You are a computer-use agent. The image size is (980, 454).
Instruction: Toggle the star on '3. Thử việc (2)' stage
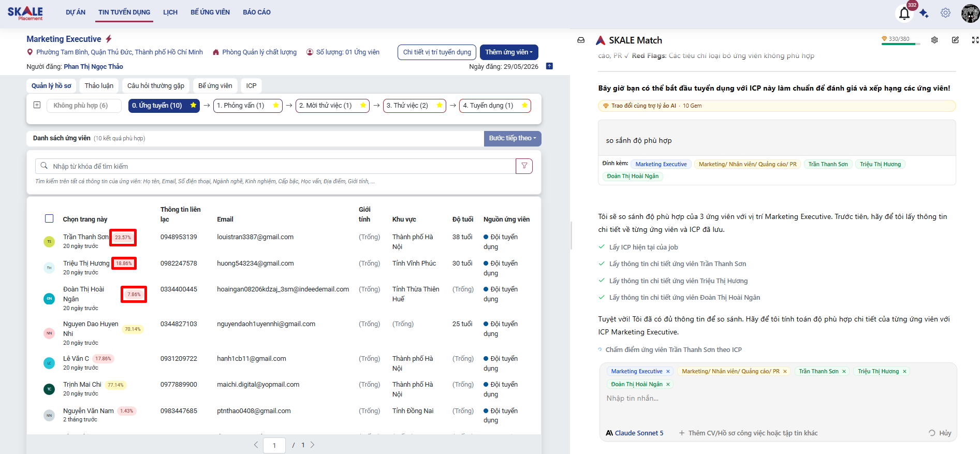440,105
